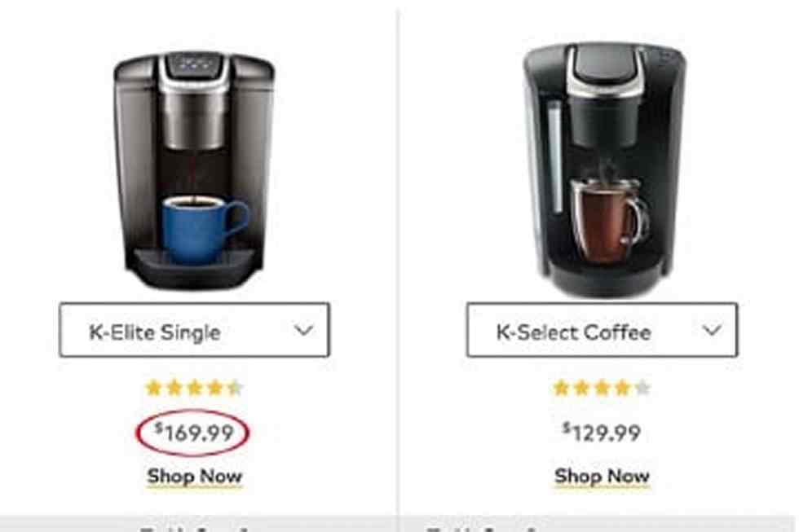Click the K-Elite brewer product image

click(x=194, y=171)
